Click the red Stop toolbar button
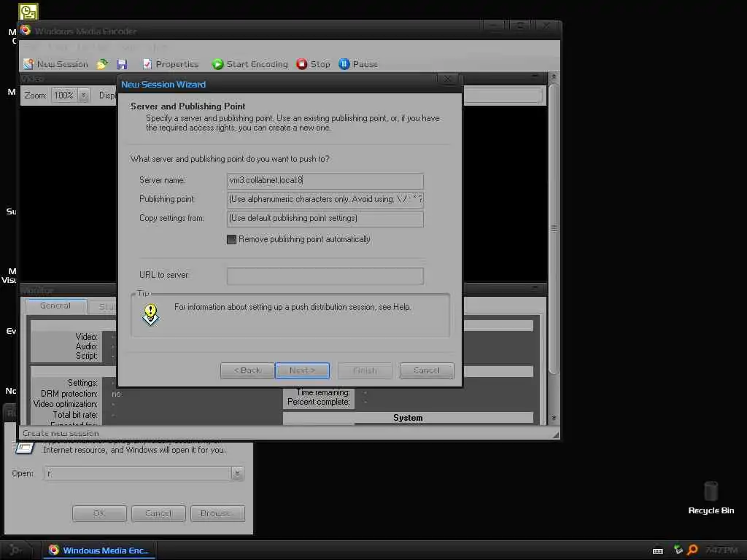The width and height of the screenshot is (747, 560). point(313,64)
